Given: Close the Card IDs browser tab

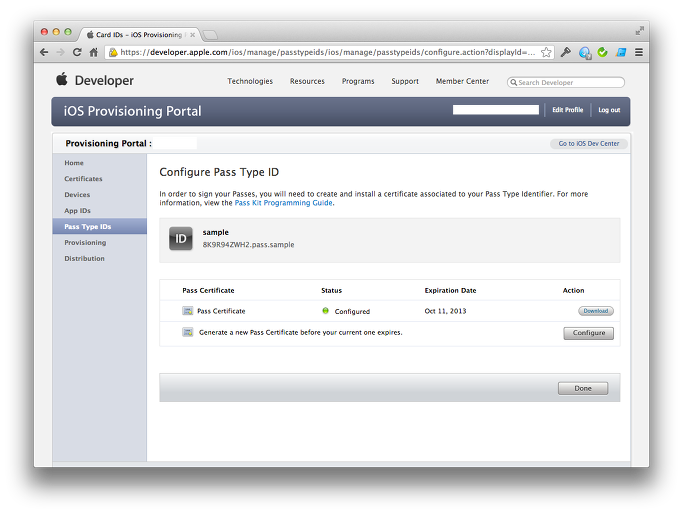Looking at the screenshot, I should (193, 35).
